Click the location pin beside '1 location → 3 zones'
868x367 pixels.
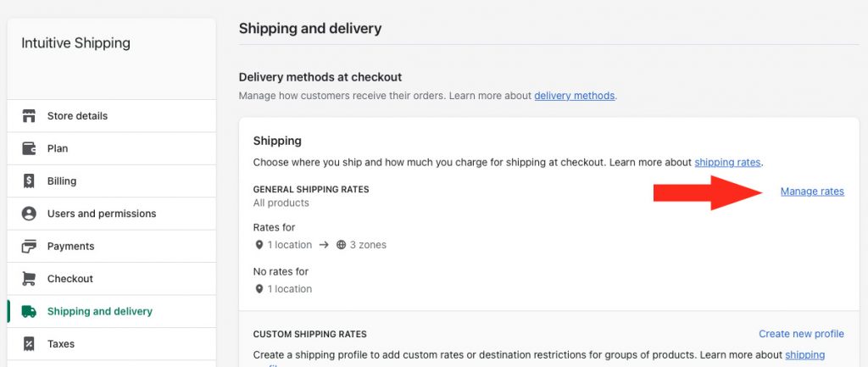coord(259,245)
